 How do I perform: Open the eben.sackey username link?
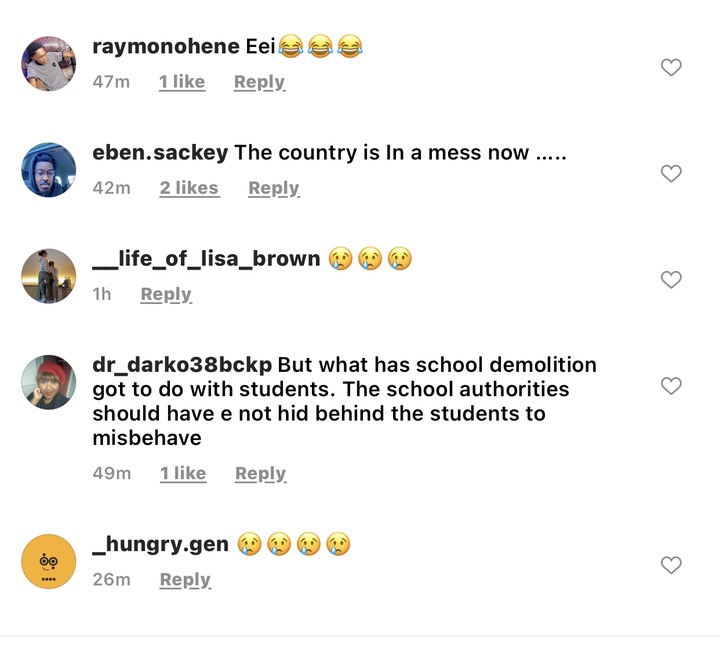point(160,152)
